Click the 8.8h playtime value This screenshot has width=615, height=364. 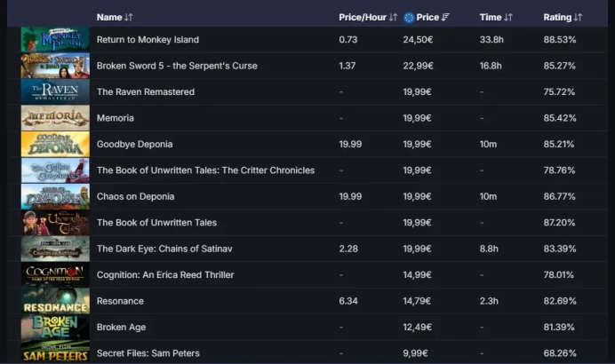coord(489,249)
